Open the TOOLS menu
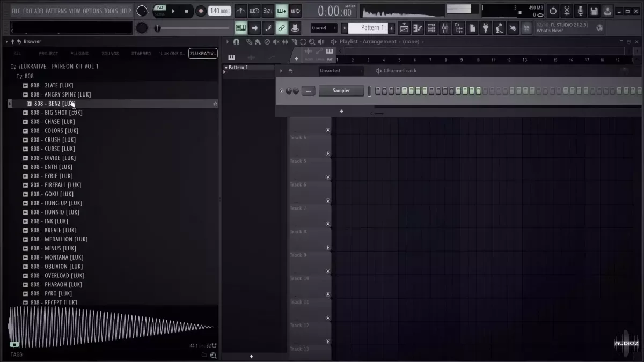The height and width of the screenshot is (362, 644). pos(111,11)
